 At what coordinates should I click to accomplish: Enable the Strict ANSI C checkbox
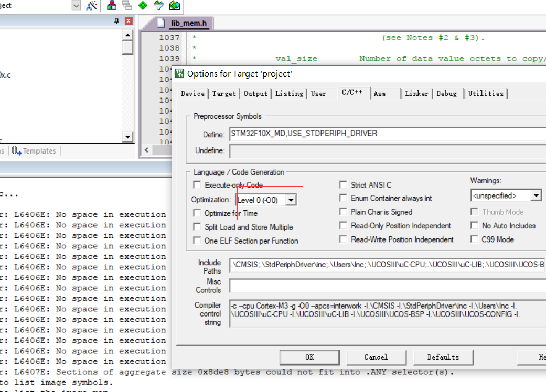click(x=343, y=184)
